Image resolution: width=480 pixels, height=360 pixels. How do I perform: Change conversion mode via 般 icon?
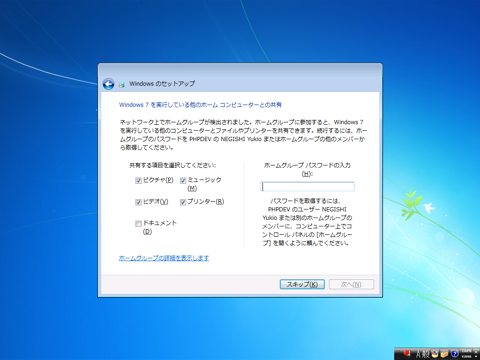[x=426, y=354]
